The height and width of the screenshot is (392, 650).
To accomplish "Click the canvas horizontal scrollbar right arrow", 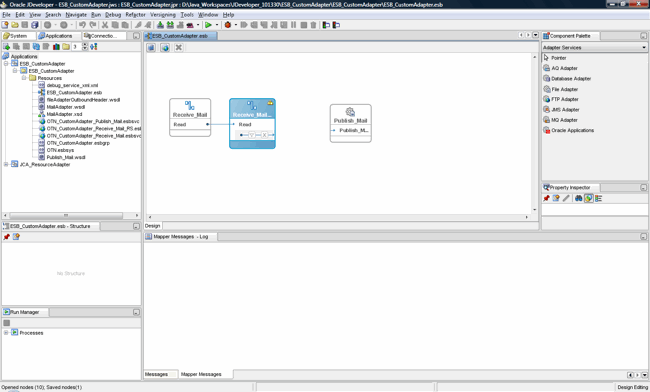I will pyautogui.click(x=527, y=217).
